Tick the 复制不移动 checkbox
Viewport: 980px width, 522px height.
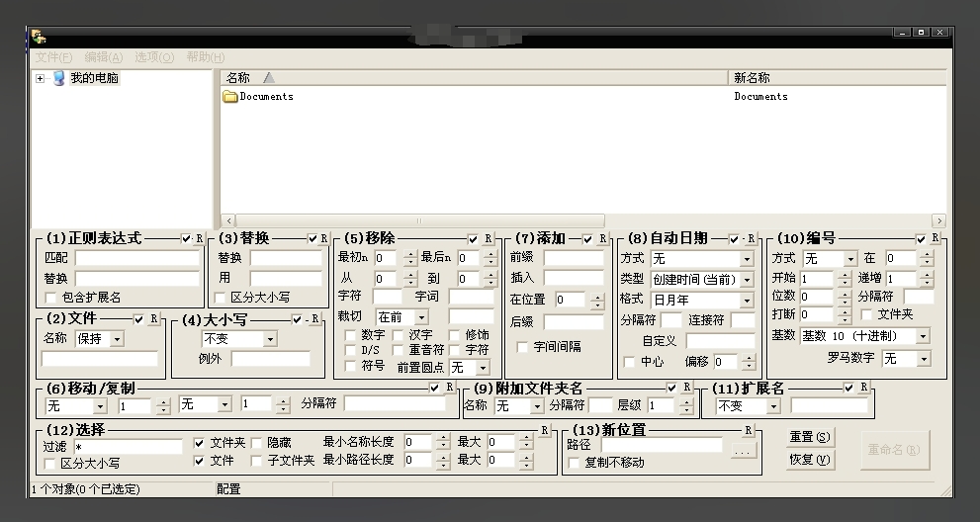point(574,464)
